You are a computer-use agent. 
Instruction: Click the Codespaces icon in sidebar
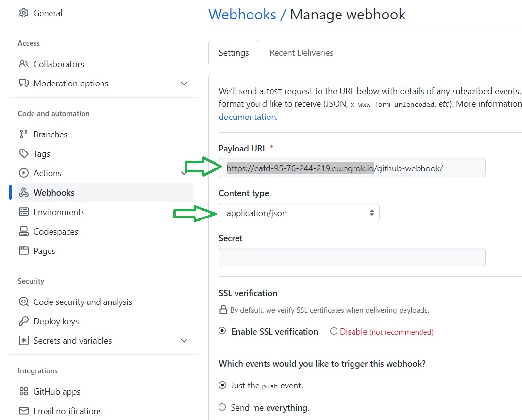pyautogui.click(x=23, y=232)
